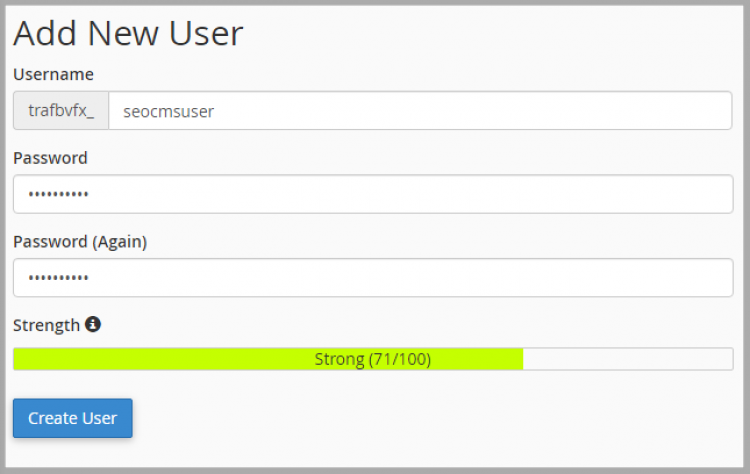
Task: Focus the first Password input field
Action: coord(373,194)
